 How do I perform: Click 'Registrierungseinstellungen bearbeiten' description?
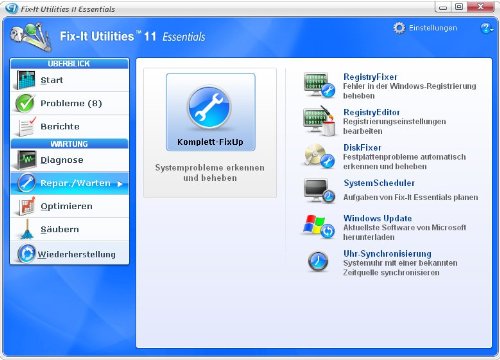(395, 126)
